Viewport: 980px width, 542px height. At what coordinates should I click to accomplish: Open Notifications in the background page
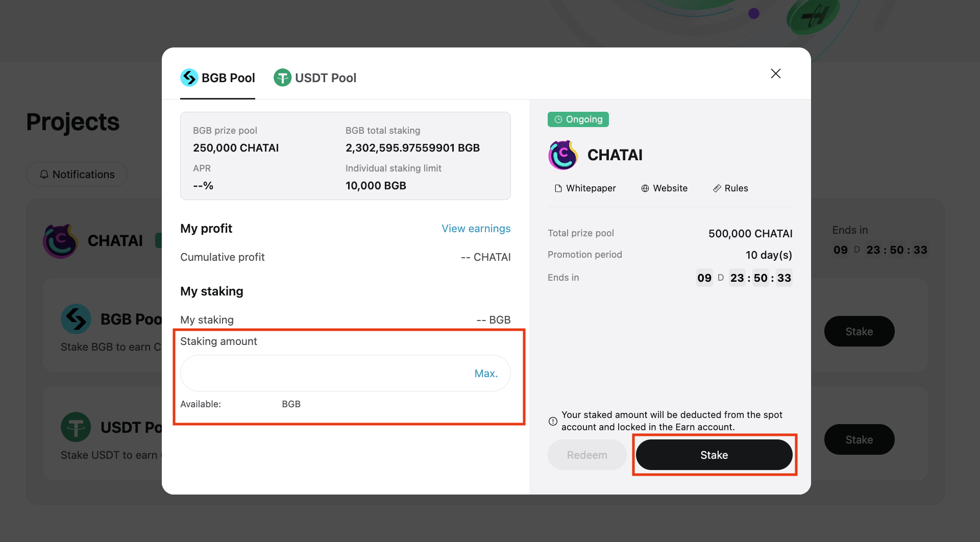77,174
